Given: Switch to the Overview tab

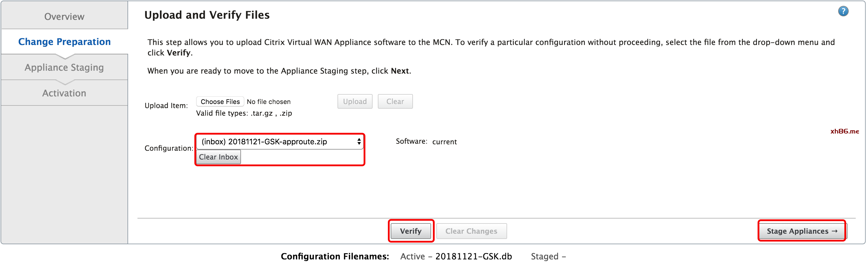Looking at the screenshot, I should 64,16.
